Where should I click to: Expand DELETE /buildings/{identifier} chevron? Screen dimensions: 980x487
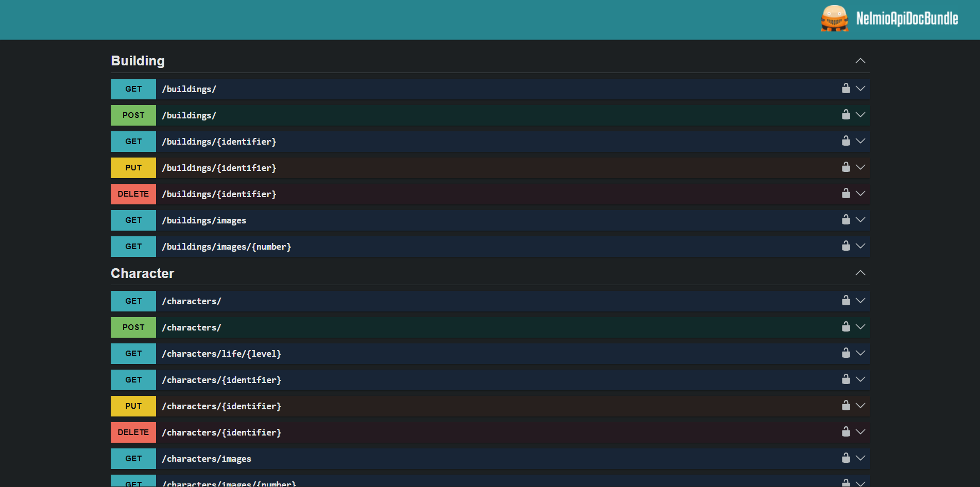(x=860, y=194)
